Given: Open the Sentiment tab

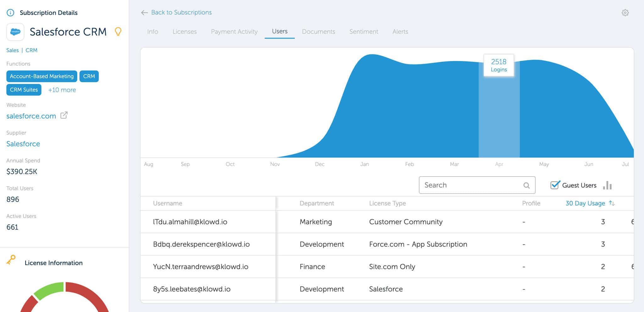Looking at the screenshot, I should tap(364, 31).
